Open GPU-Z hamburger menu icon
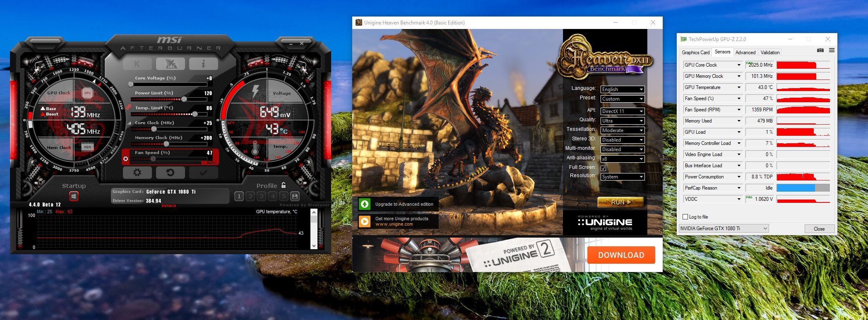 832,51
